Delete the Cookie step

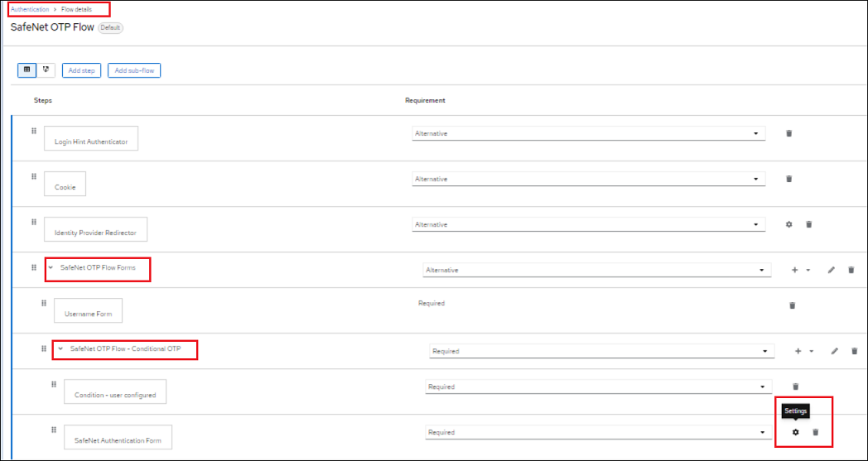pyautogui.click(x=788, y=179)
